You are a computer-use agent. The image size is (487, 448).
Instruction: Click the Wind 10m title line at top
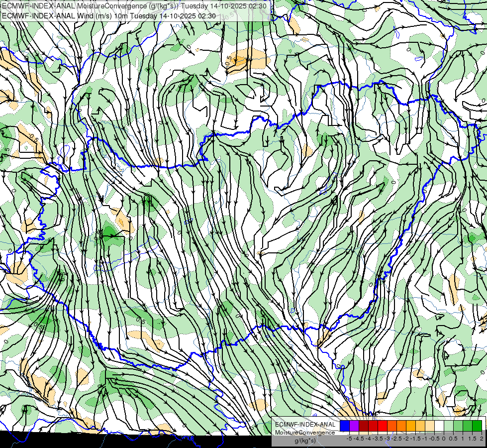click(109, 15)
